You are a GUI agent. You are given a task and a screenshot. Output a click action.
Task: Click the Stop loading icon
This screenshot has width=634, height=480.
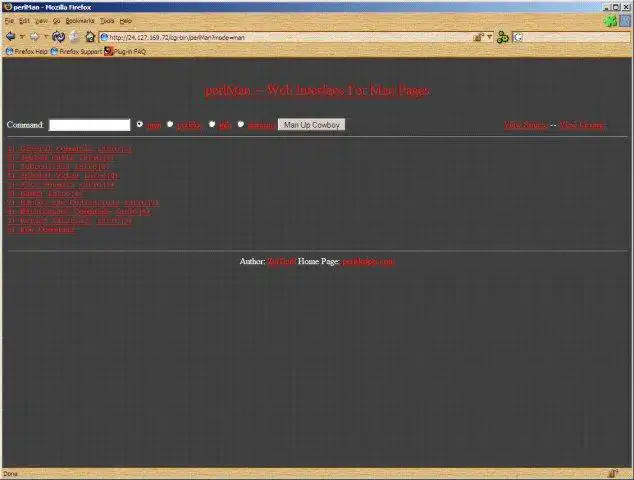coord(75,37)
